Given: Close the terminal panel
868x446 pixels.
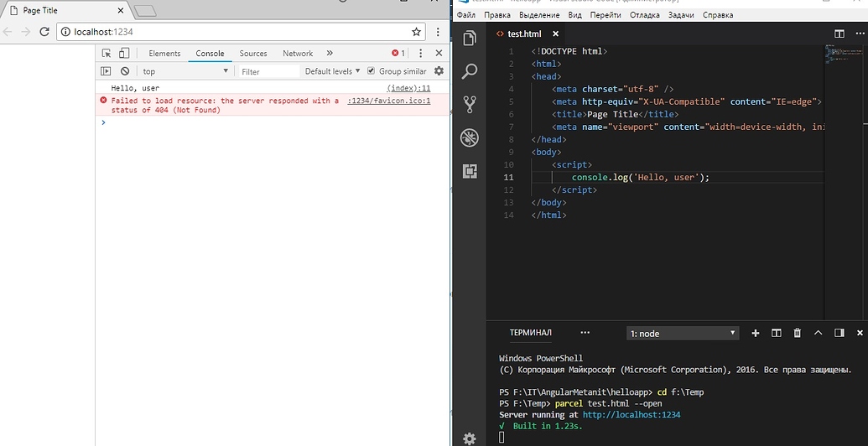Looking at the screenshot, I should (860, 333).
